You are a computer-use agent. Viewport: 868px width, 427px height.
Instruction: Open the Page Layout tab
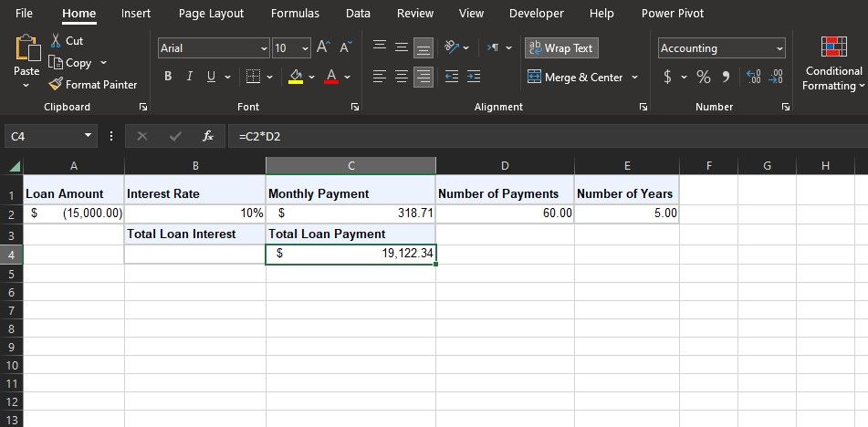click(x=211, y=14)
